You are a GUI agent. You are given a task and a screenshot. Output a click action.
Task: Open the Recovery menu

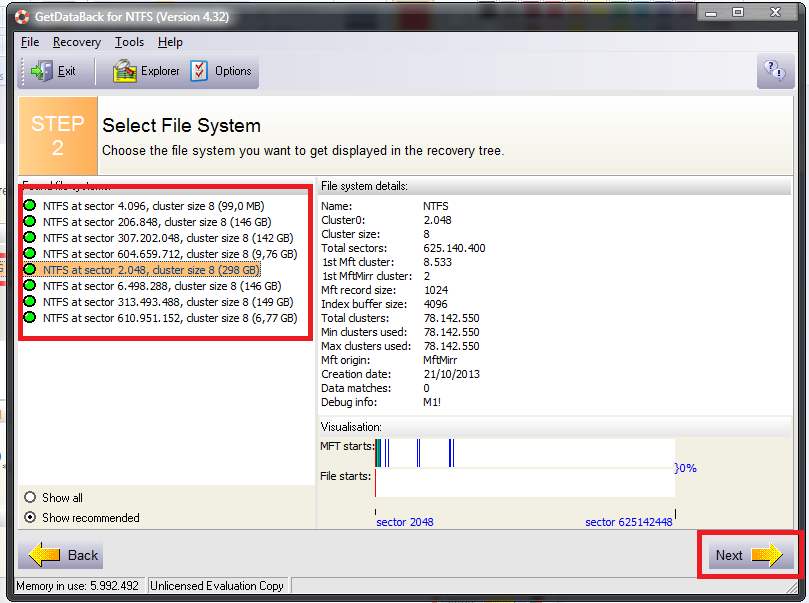(77, 42)
